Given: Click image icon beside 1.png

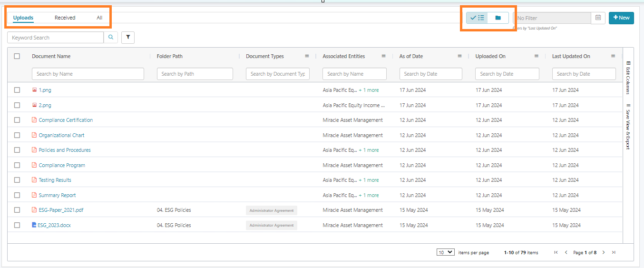Looking at the screenshot, I should tap(34, 90).
